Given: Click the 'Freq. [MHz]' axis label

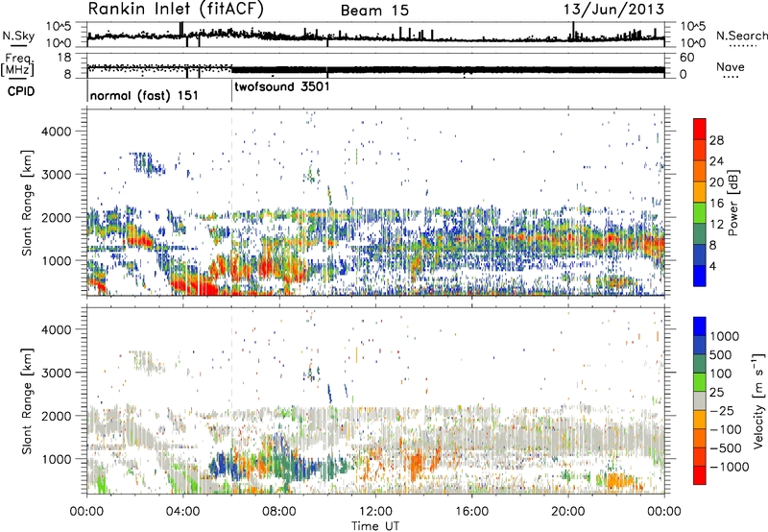Looking at the screenshot, I should pos(17,64).
